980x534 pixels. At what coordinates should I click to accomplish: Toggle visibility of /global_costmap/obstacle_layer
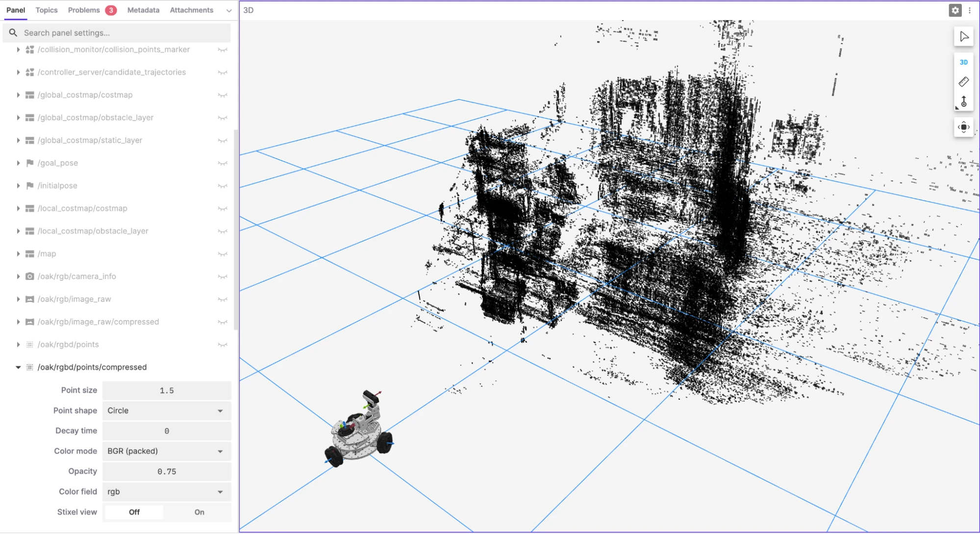pos(223,118)
